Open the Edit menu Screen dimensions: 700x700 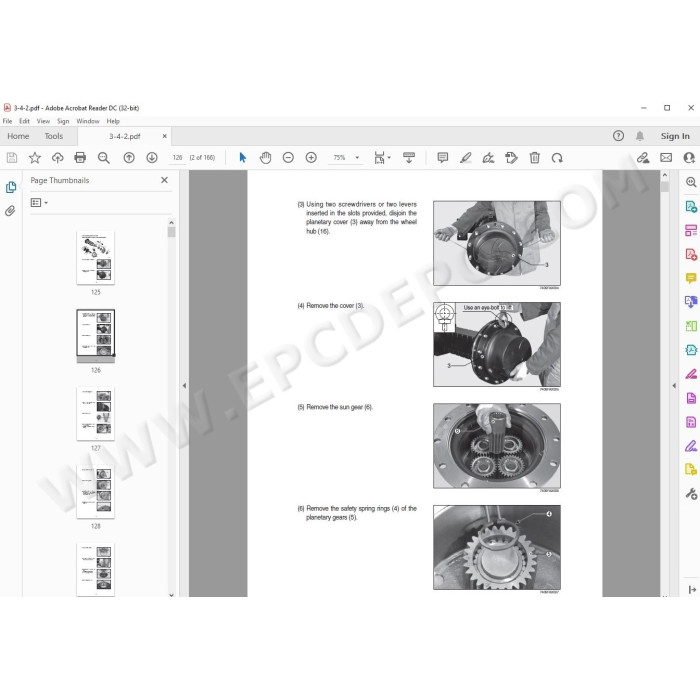click(24, 121)
